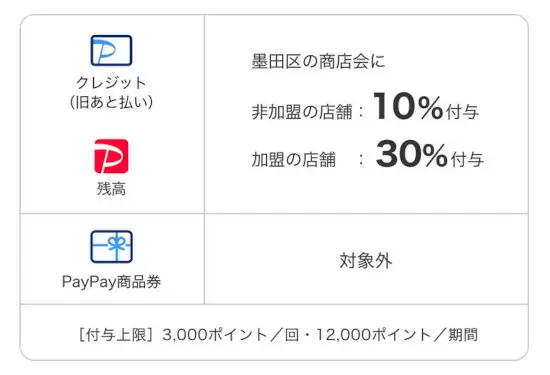Screen dimensions: 550x375
Task: Click the 10% reward figure
Action: point(408,106)
